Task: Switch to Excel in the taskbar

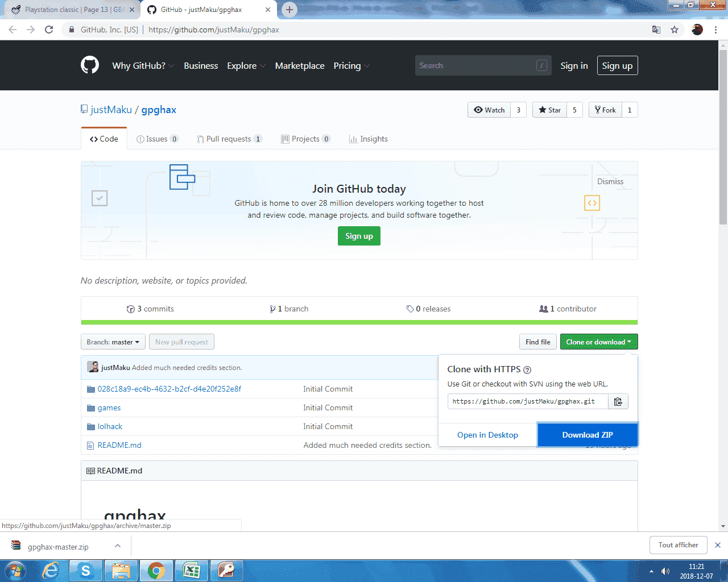Action: [192, 571]
